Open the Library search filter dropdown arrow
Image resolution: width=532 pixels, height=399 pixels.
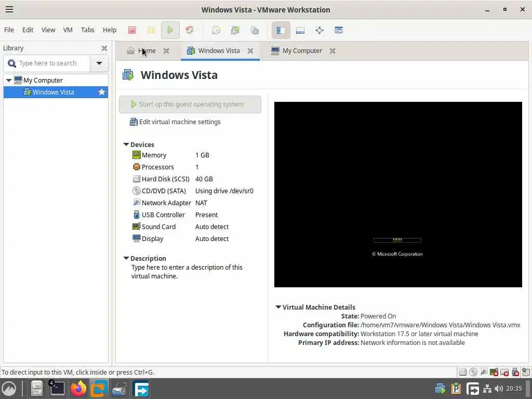[x=99, y=63]
